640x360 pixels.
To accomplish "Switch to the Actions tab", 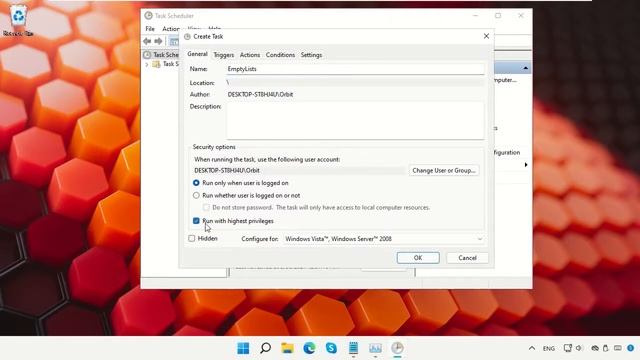I will point(250,55).
